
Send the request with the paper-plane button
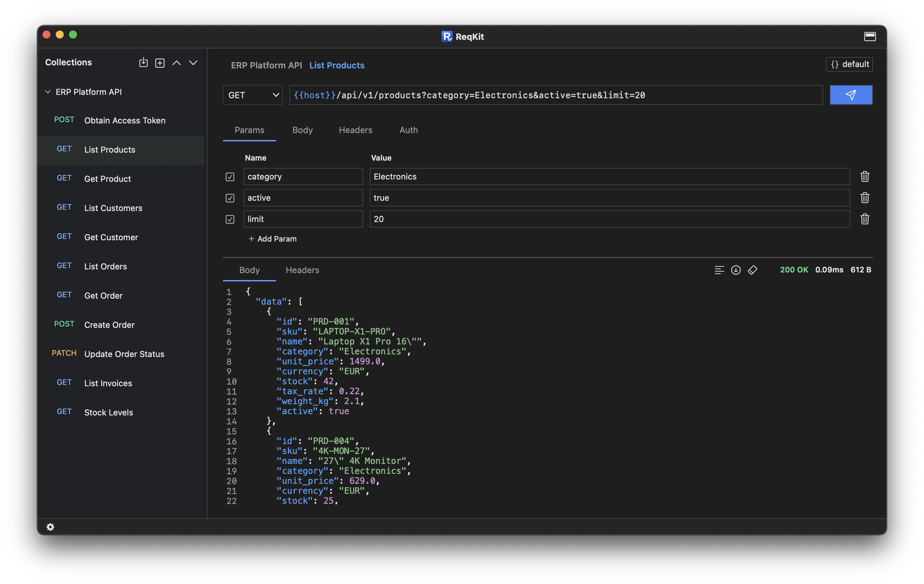851,95
